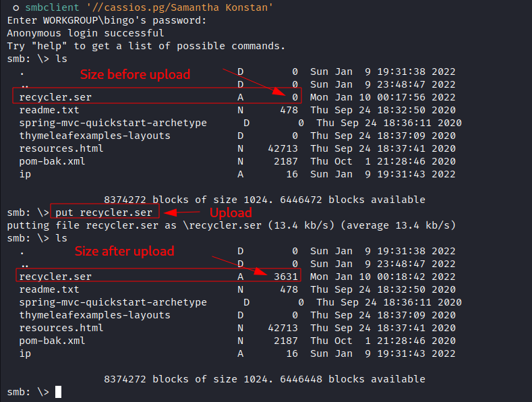532x402 pixels.
Task: Click the 'ls' command typed after the upload
Action: 61,238
